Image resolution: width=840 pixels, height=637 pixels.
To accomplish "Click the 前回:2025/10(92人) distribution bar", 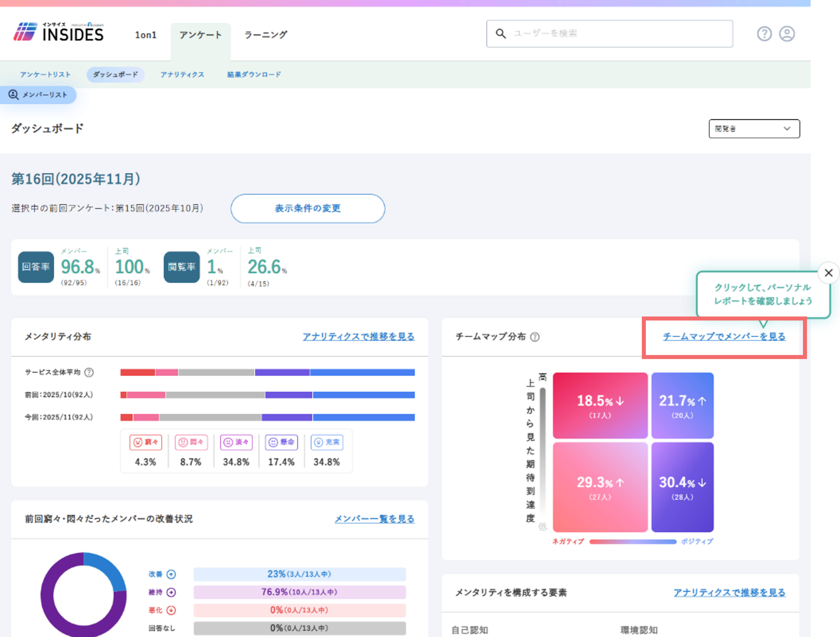I will pyautogui.click(x=267, y=395).
